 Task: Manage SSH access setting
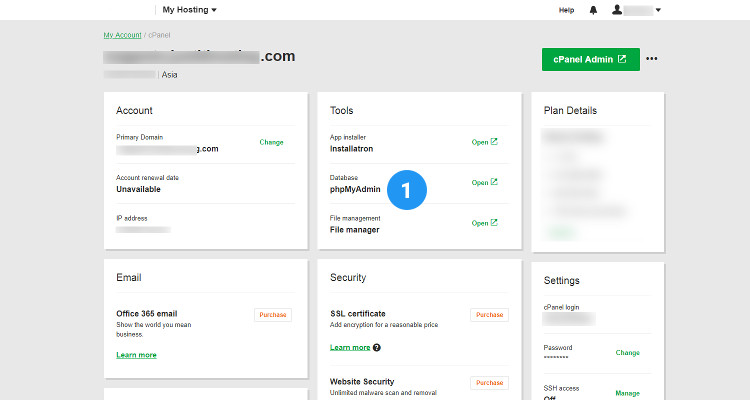click(628, 393)
